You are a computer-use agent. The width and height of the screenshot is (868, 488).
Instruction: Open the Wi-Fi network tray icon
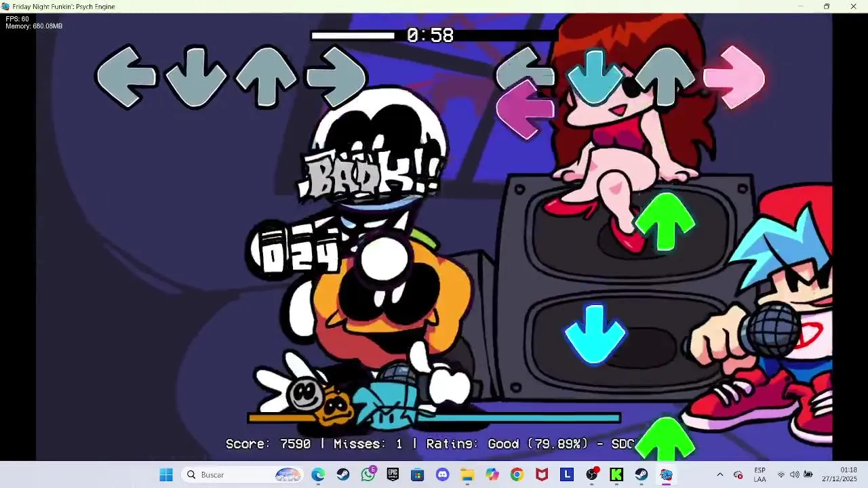coord(781,475)
